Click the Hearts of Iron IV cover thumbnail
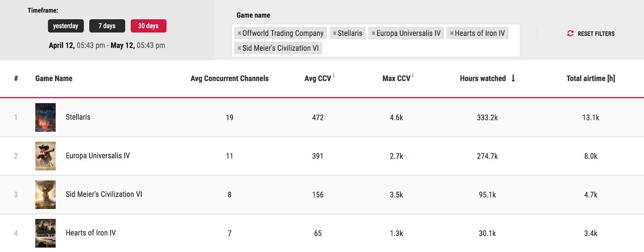 (x=45, y=233)
